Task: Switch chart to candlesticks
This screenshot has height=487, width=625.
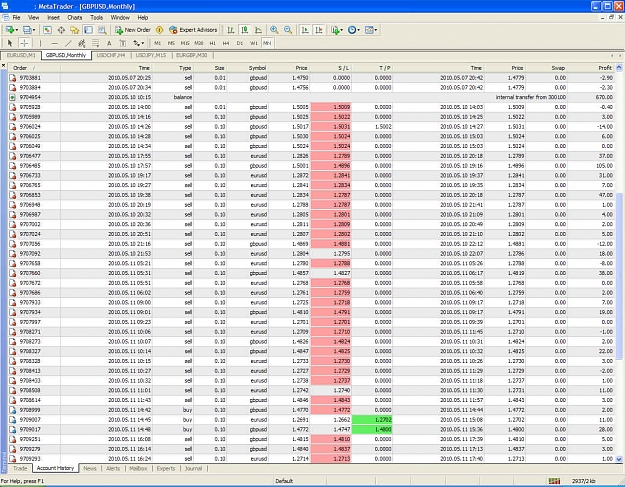Action: coord(244,30)
